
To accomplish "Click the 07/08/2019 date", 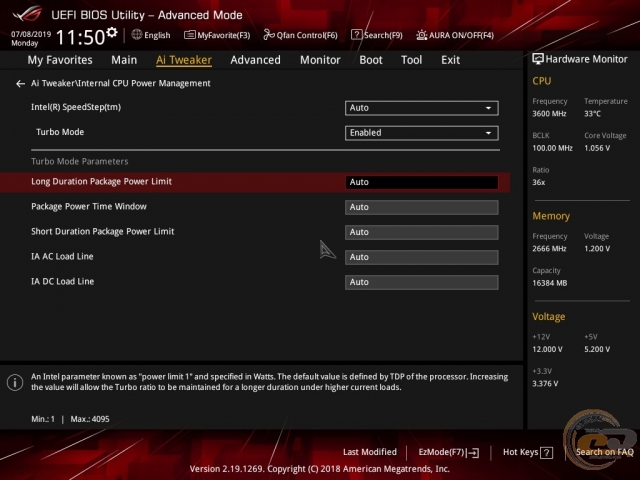I will pos(31,34).
